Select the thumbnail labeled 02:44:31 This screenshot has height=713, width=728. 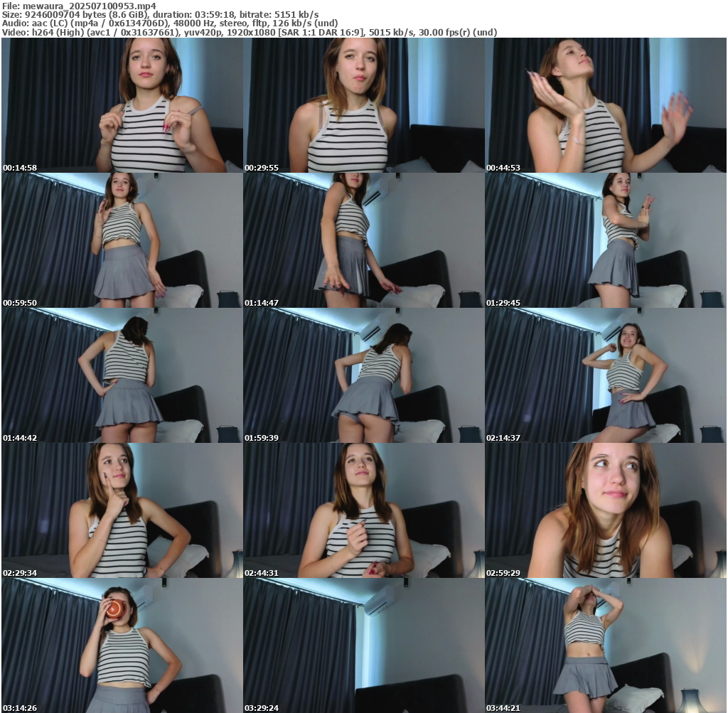click(364, 510)
